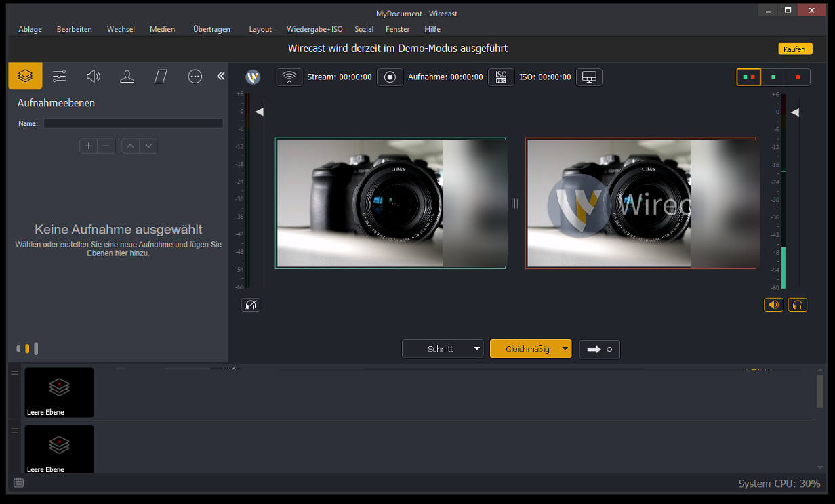Click the Go arrow transition button
835x504 pixels.
pos(599,349)
